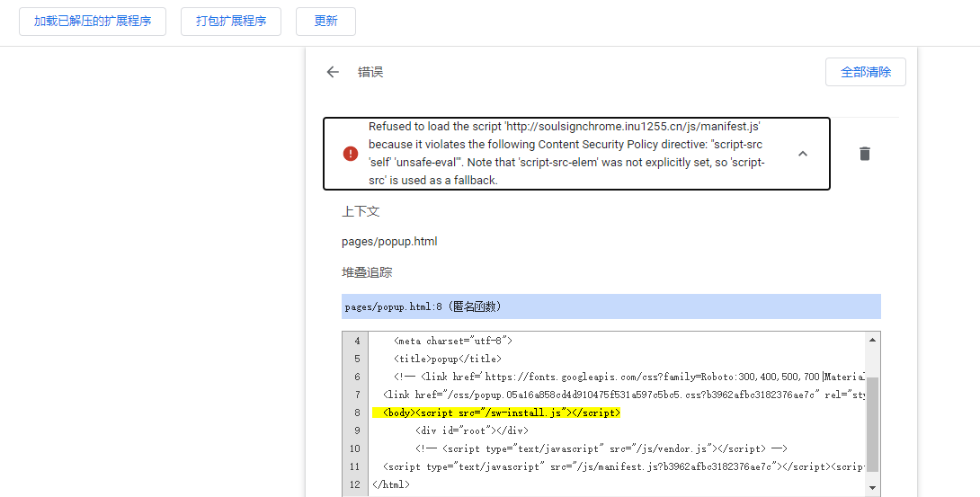Click the code scrollbar up arrow
Image resolution: width=980 pixels, height=497 pixels.
[x=872, y=340]
